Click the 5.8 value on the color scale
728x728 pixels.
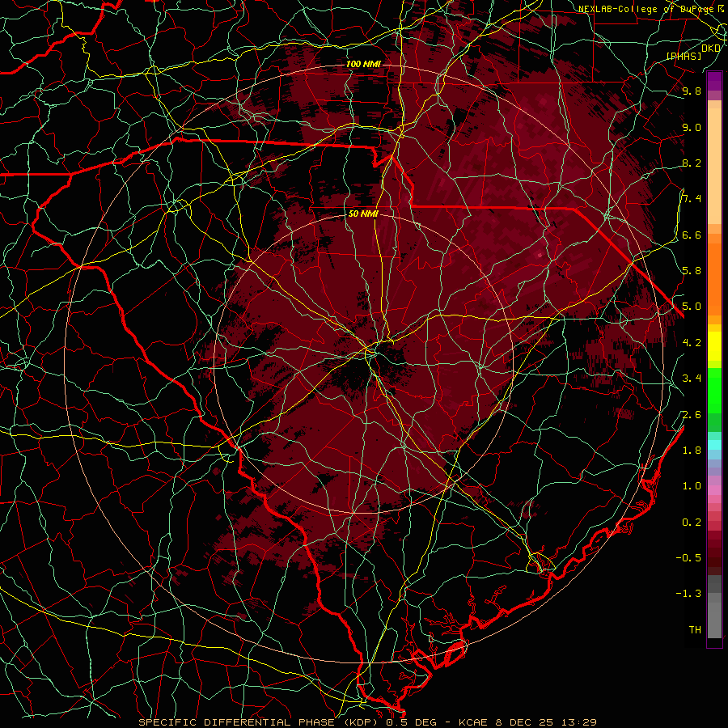[692, 271]
